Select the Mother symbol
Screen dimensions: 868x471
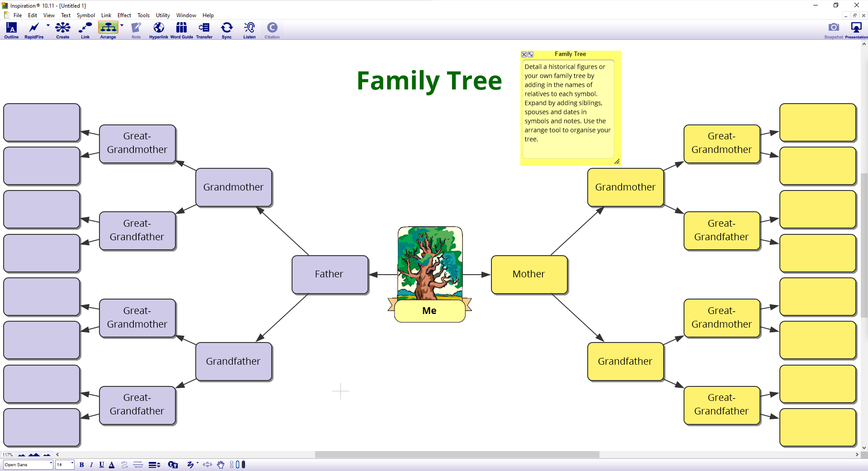point(529,274)
